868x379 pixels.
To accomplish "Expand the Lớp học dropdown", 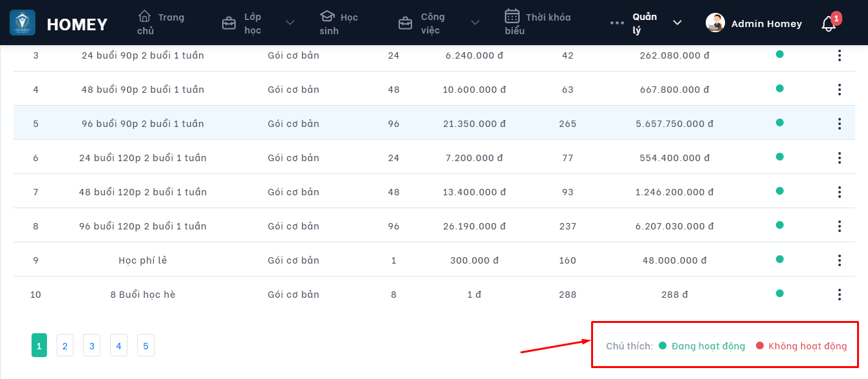I will point(290,23).
